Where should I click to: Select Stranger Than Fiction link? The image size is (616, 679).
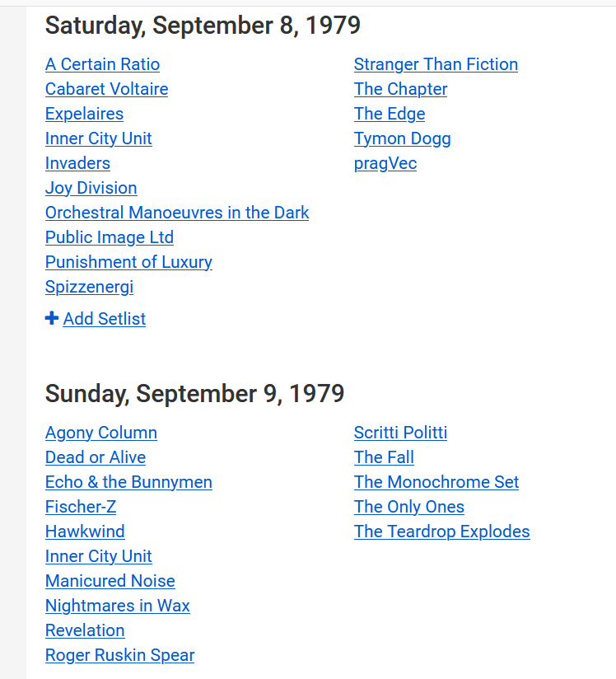[x=436, y=64]
